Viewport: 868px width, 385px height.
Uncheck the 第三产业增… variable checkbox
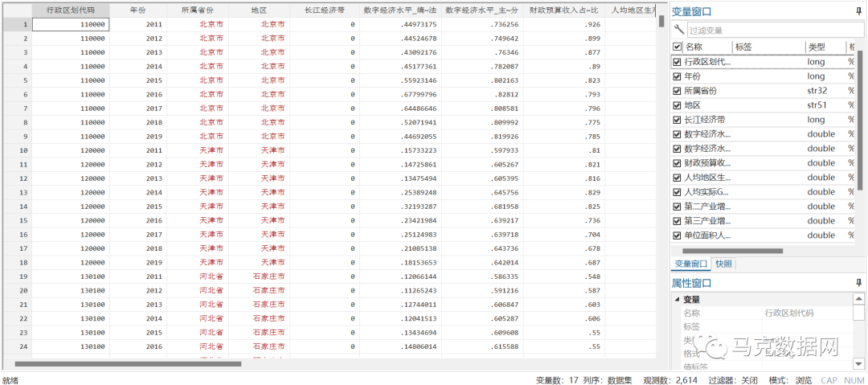click(x=677, y=220)
